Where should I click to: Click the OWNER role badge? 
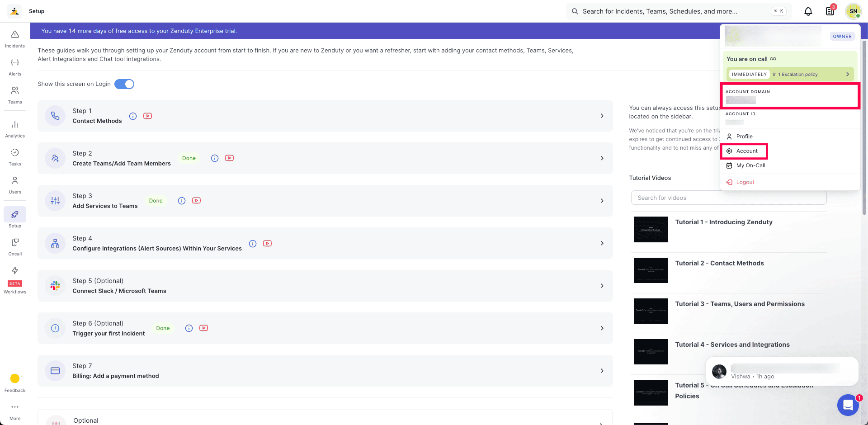point(842,36)
